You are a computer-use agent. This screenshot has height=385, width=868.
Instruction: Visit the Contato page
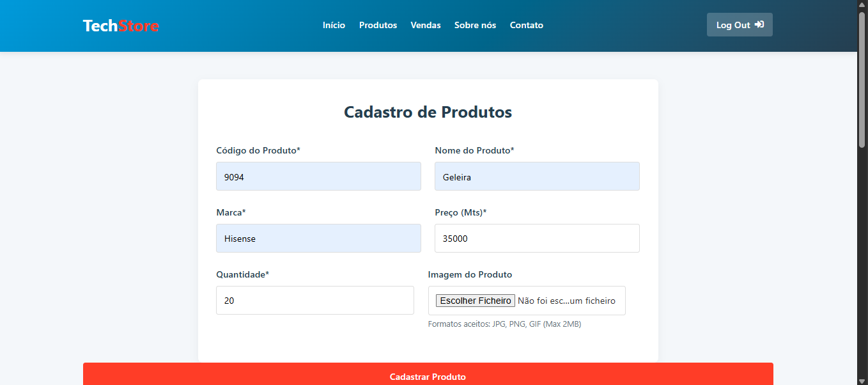pos(526,26)
